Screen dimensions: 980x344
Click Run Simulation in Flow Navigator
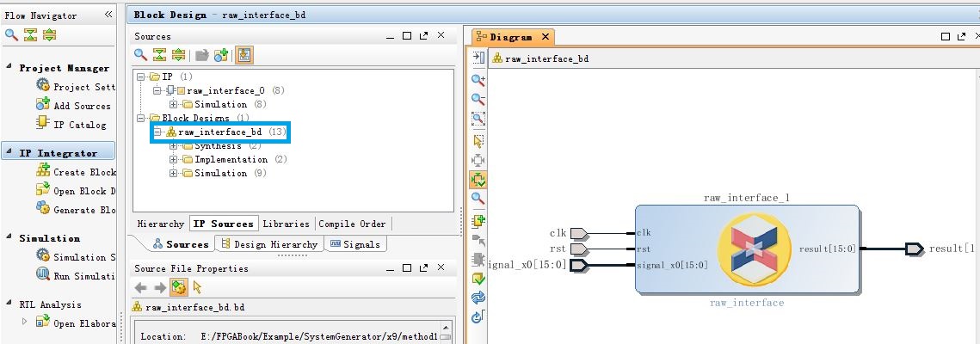coord(83,276)
